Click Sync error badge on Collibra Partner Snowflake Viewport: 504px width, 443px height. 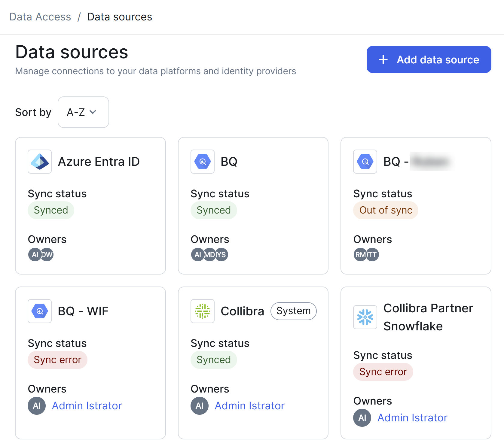[x=383, y=372]
